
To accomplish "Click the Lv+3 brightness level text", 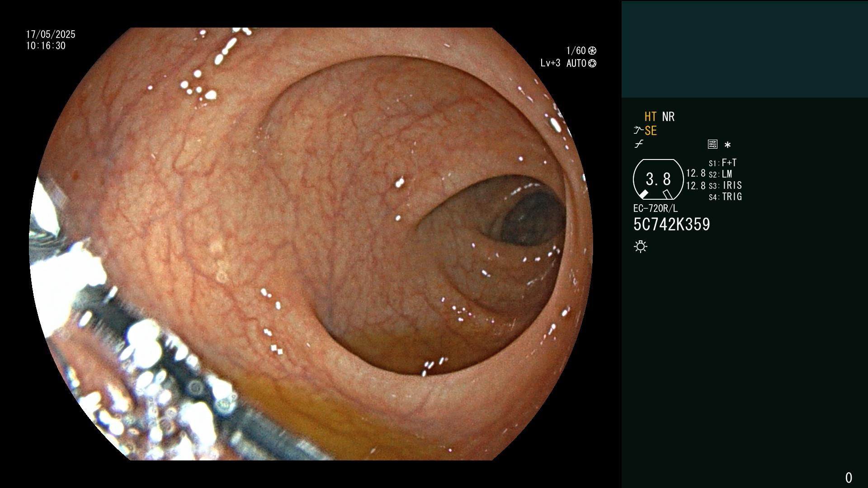I will [550, 63].
